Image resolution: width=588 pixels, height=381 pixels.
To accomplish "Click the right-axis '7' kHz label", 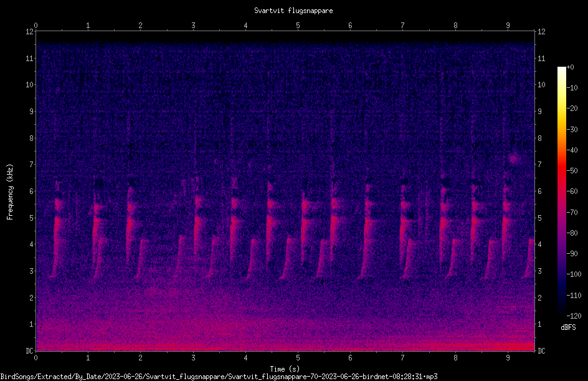I will click(539, 165).
